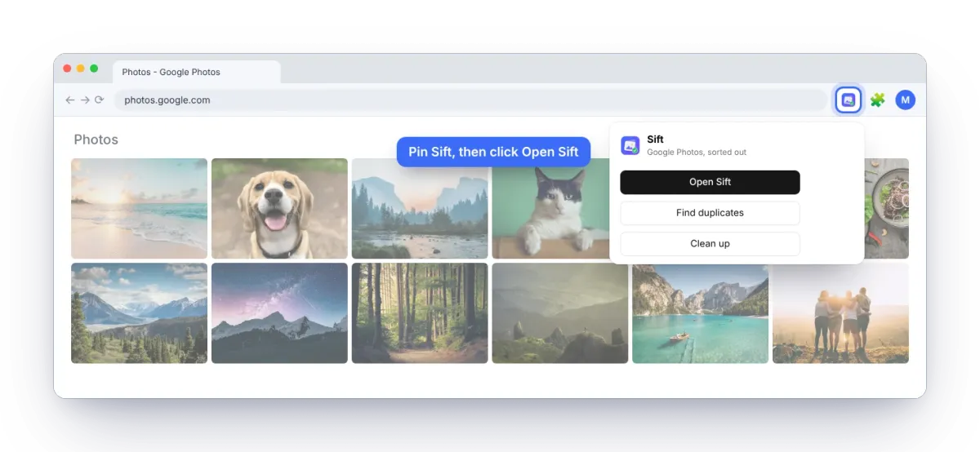Select the Photos - Google Photos tab
The image size is (980, 452).
coord(197,72)
